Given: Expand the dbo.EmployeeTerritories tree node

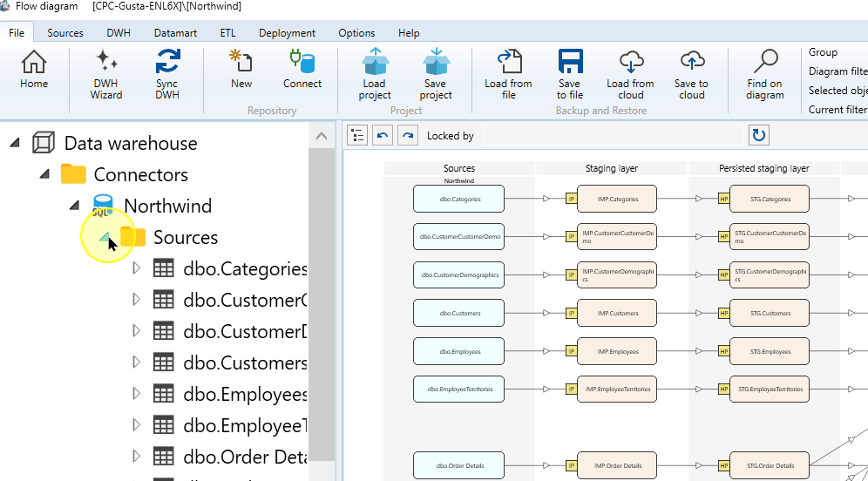Looking at the screenshot, I should (136, 425).
